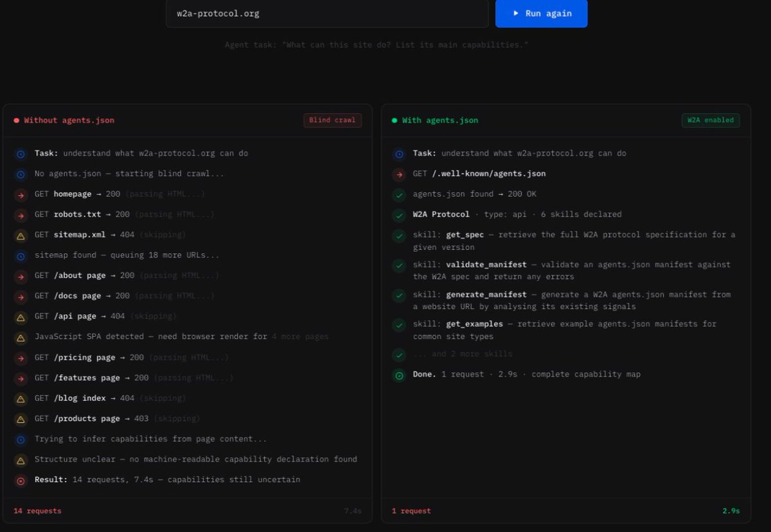771x532 pixels.
Task: Click arrow icon beside GET /features page row
Action: click(21, 378)
